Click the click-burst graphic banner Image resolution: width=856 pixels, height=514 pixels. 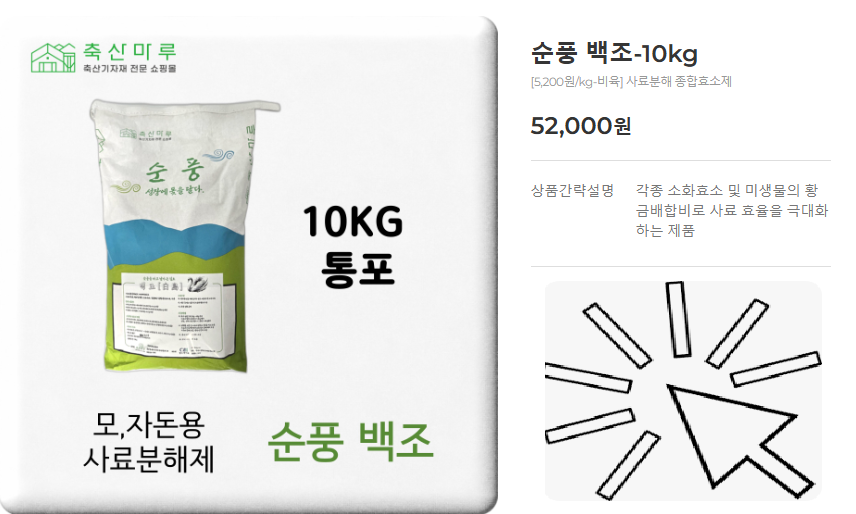[683, 391]
